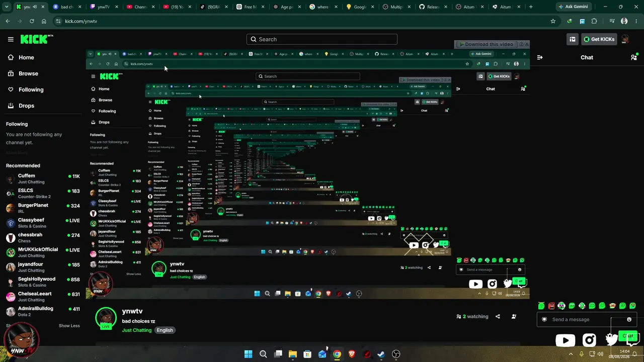This screenshot has height=362, width=644.
Task: Pick the red angry emote above main message box
Action: pyautogui.click(x=551, y=306)
